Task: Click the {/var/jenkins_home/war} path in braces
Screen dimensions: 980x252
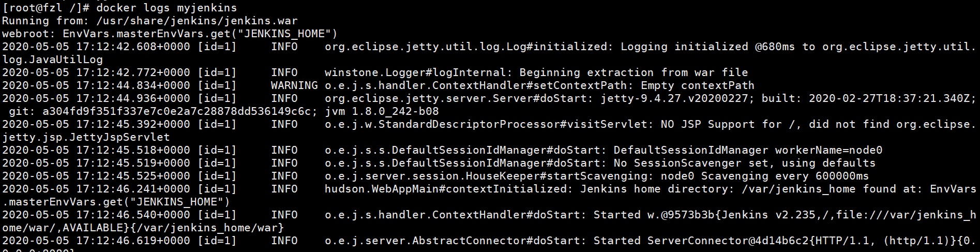Action: (206, 228)
